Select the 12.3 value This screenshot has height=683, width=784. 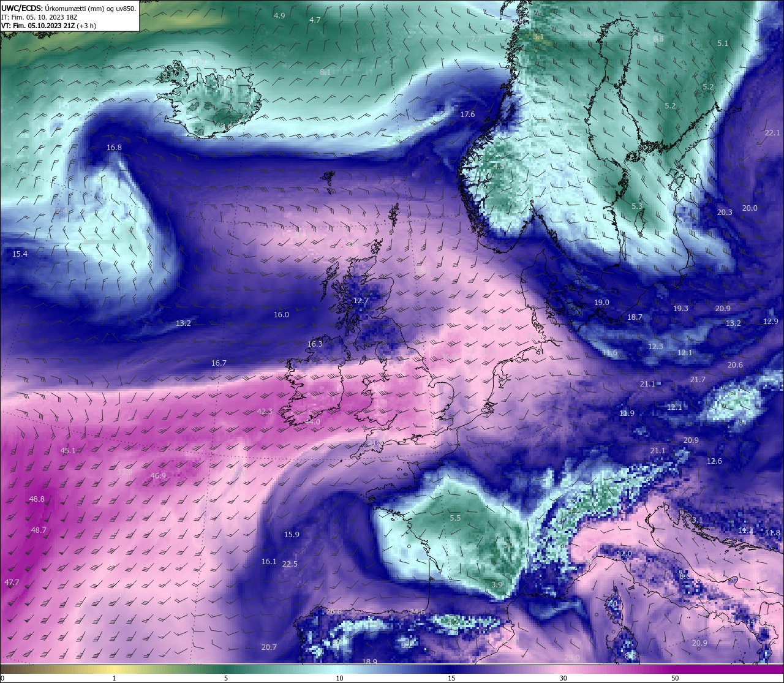(655, 346)
